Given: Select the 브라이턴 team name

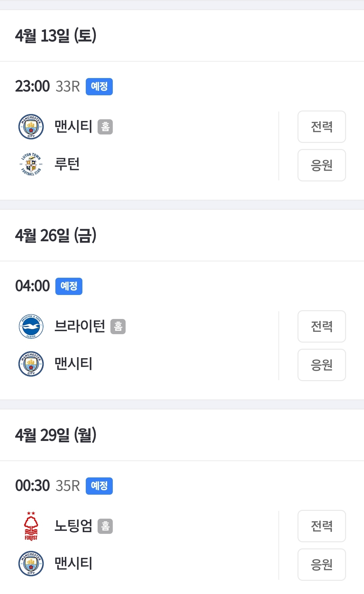Looking at the screenshot, I should 80,326.
